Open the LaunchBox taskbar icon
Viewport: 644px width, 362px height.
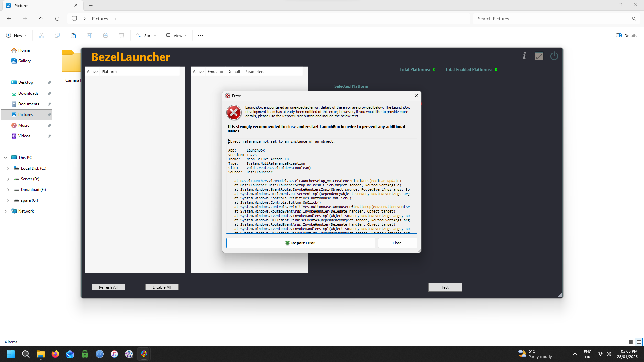[x=144, y=354]
